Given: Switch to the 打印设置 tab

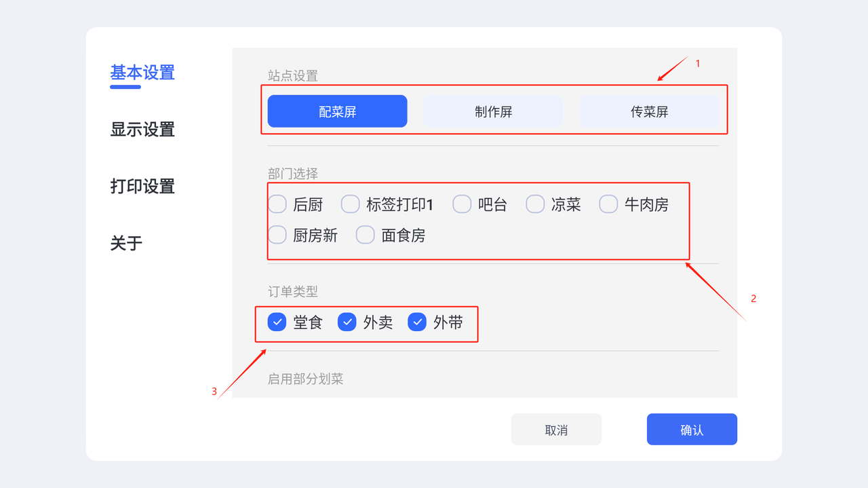Looking at the screenshot, I should click(142, 186).
